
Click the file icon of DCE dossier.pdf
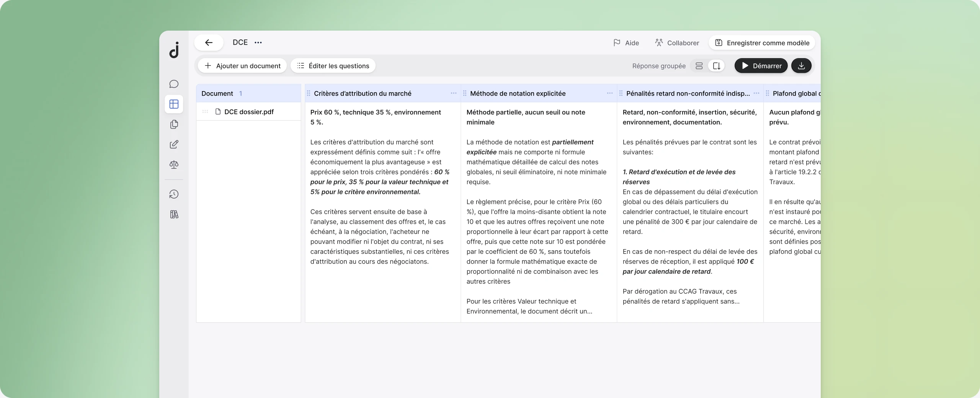click(x=218, y=112)
